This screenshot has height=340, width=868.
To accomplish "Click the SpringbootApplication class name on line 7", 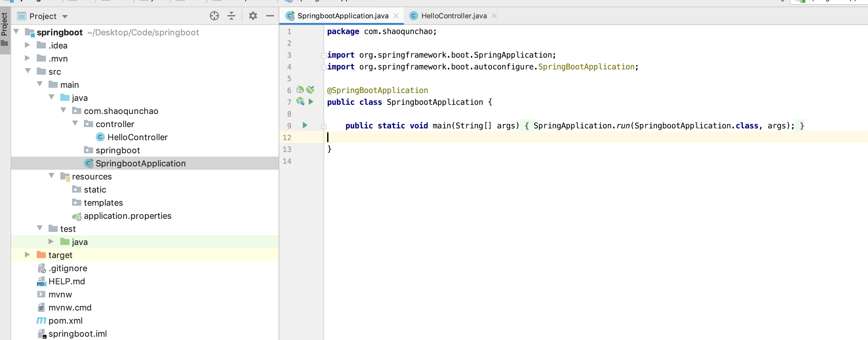I will [435, 102].
